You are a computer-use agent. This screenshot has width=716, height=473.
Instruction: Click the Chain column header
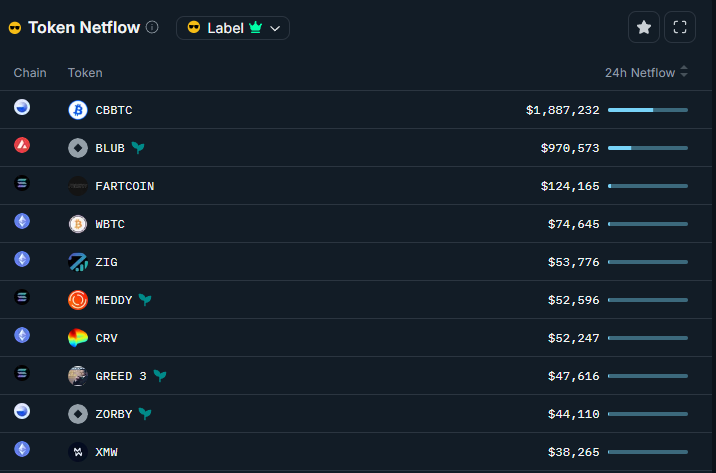30,73
